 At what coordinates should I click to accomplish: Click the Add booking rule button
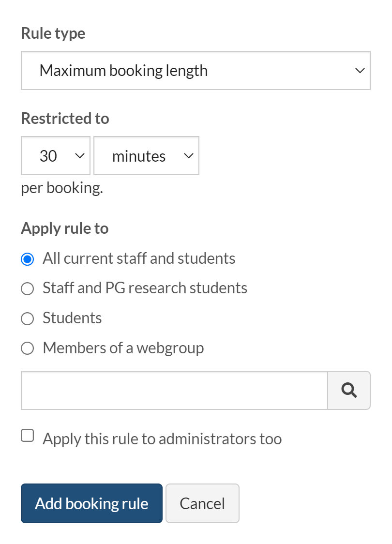click(x=91, y=503)
